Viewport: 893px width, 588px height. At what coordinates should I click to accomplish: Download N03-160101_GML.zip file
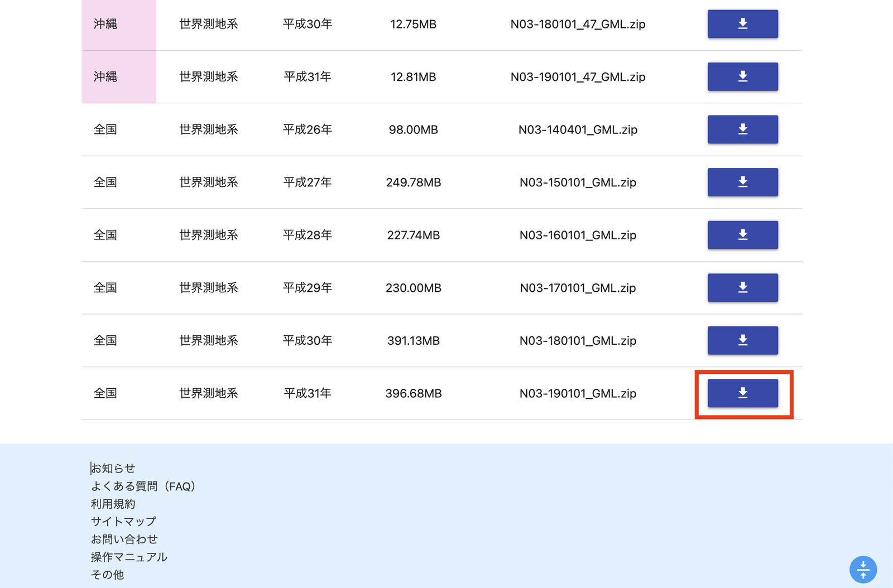pos(742,235)
